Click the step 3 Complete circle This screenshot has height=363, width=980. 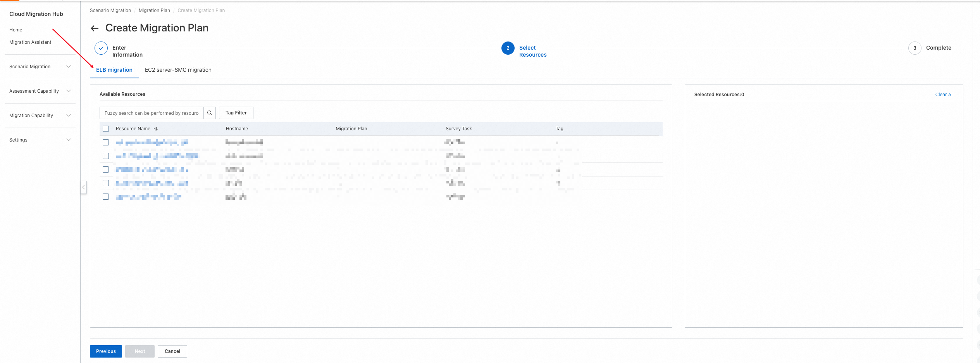tap(915, 48)
